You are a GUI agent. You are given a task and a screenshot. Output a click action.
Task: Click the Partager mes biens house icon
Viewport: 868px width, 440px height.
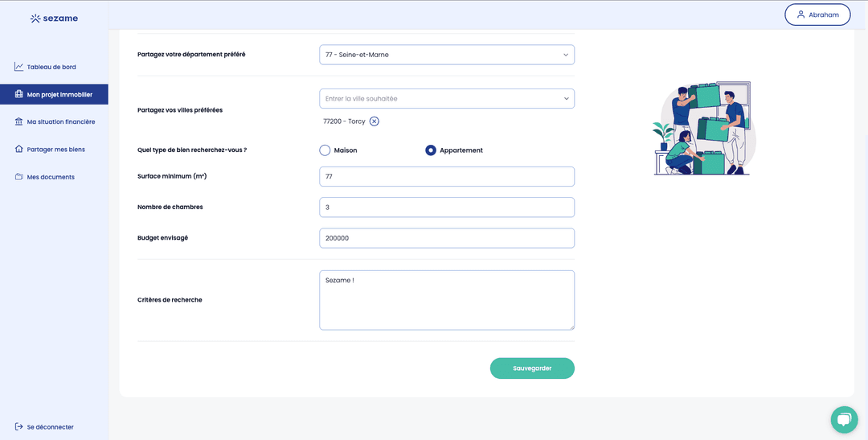pyautogui.click(x=18, y=149)
